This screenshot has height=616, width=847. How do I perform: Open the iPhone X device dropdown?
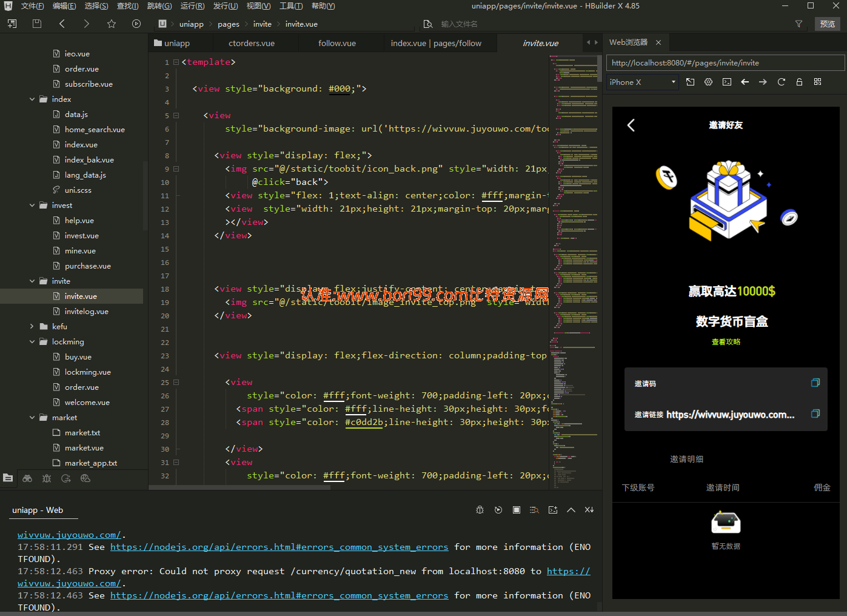pyautogui.click(x=643, y=82)
